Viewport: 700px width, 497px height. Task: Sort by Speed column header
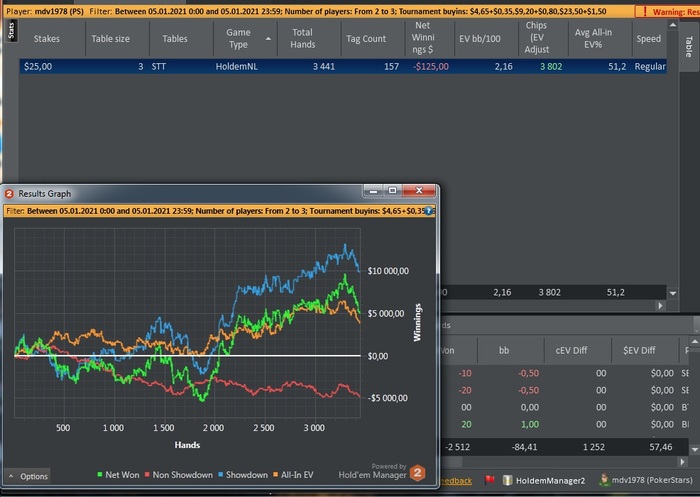649,39
